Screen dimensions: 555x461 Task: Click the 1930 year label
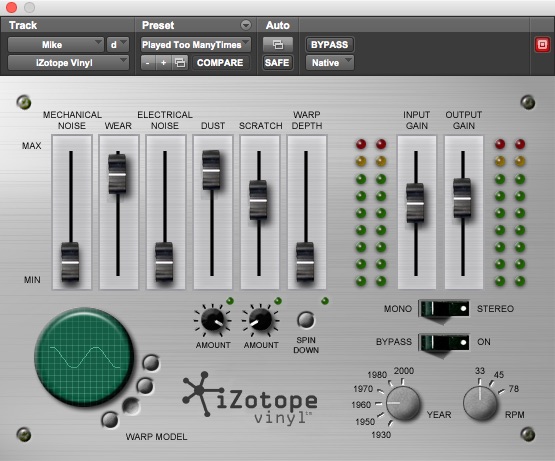[x=381, y=434]
